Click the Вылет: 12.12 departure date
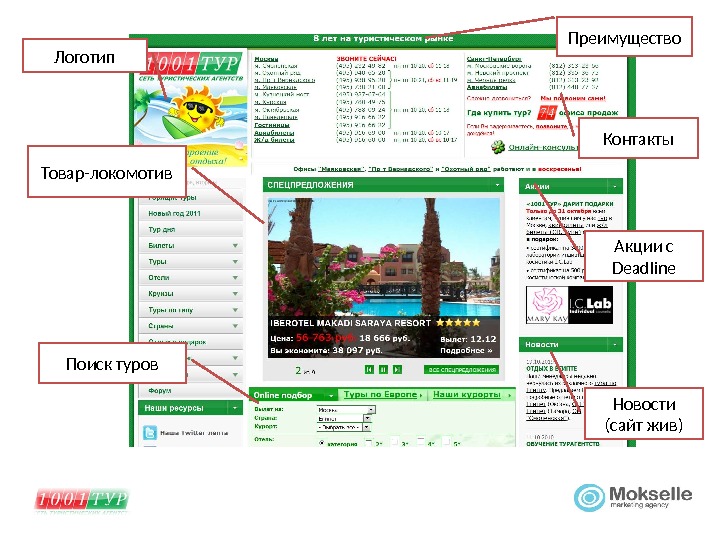Image resolution: width=720 pixels, height=540 pixels. [468, 339]
